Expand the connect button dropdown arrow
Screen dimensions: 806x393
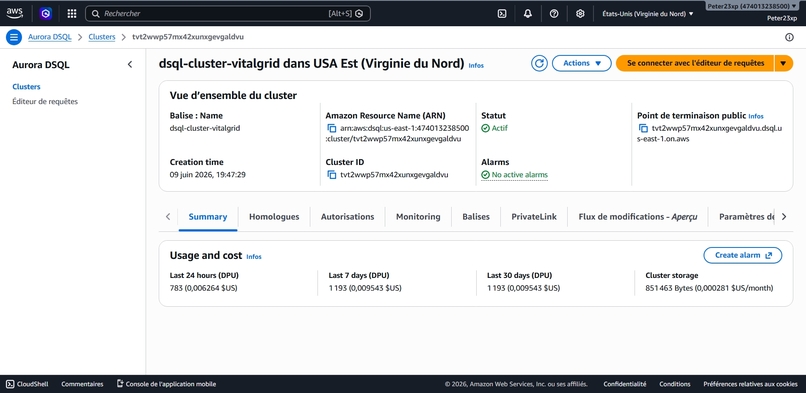(x=783, y=63)
